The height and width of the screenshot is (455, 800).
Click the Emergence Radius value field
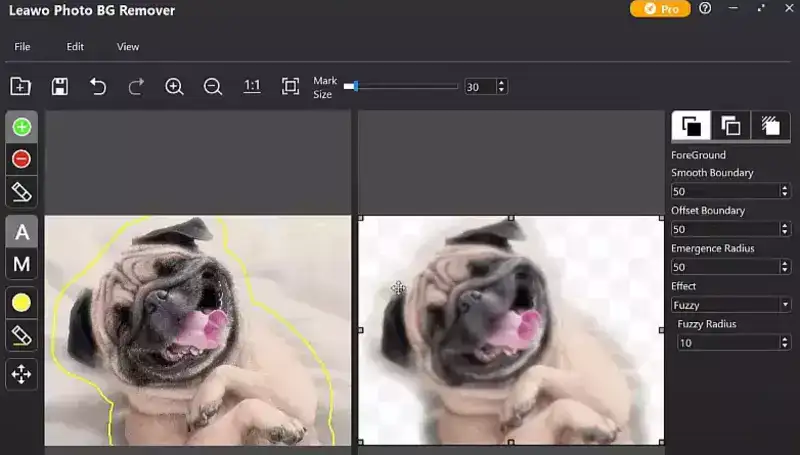(x=724, y=267)
